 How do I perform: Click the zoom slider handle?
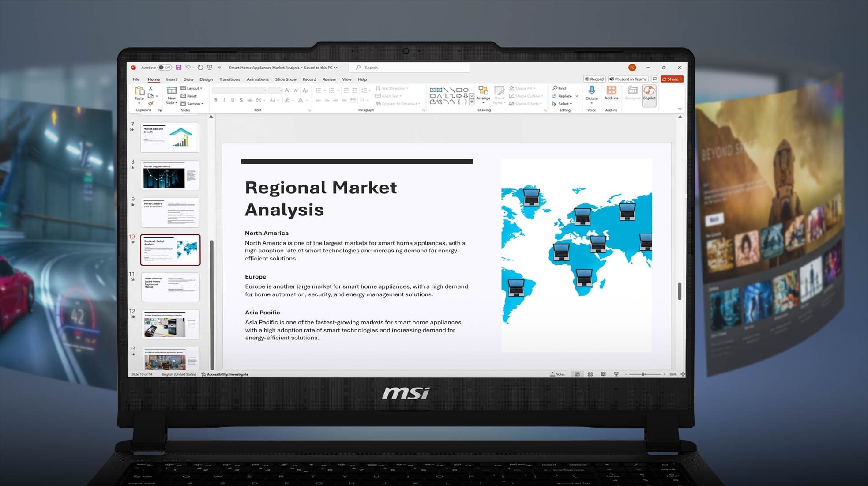coord(643,374)
